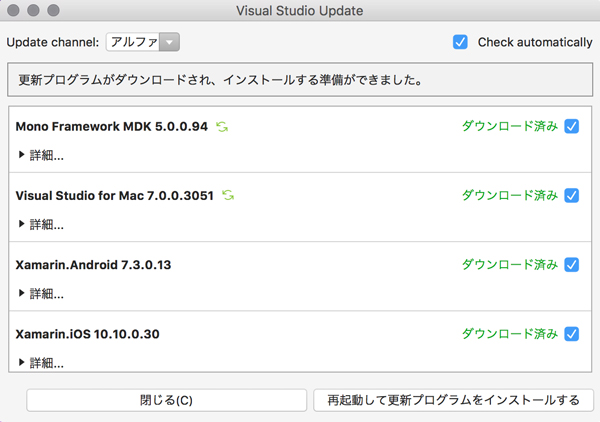This screenshot has width=600, height=422.
Task: Expand 詳細 under Visual Studio for Mac
Action: pos(41,224)
